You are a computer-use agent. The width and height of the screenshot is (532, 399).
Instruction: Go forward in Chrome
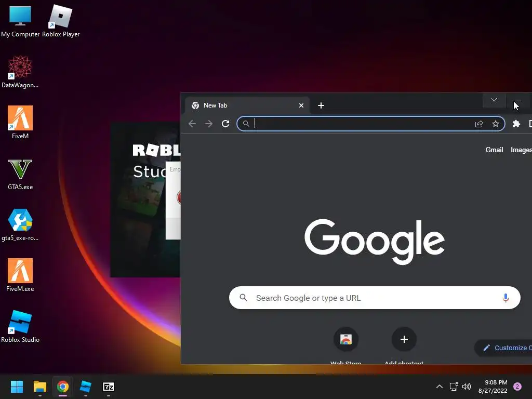[209, 124]
